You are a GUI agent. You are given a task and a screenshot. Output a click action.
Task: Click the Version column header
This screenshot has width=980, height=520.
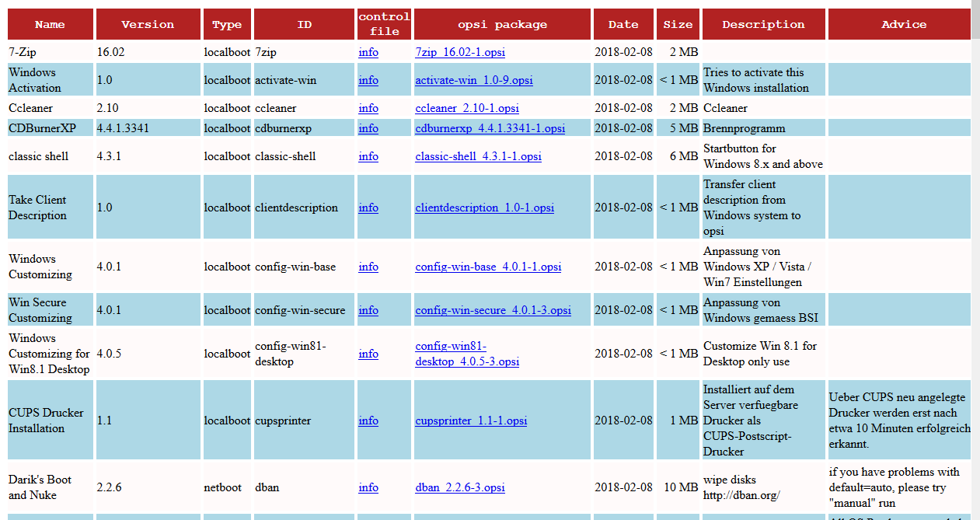pyautogui.click(x=148, y=24)
